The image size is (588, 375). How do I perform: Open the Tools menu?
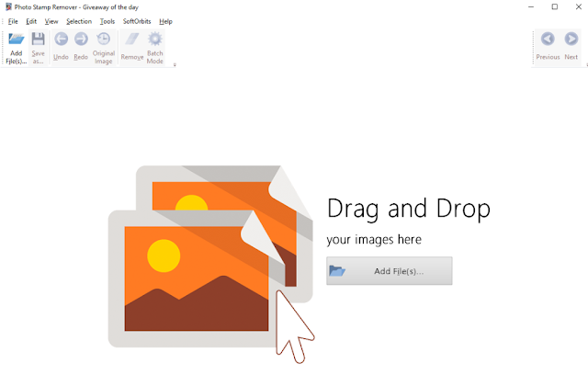point(107,21)
